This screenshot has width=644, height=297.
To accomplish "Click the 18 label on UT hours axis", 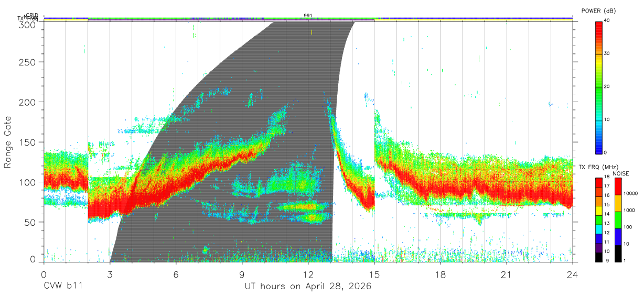I will [x=440, y=274].
